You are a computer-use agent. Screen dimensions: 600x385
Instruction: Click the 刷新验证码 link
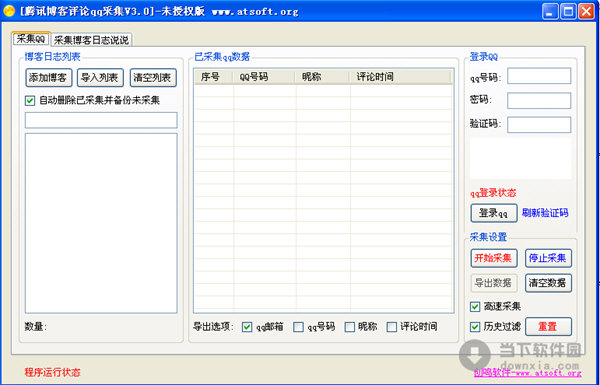pyautogui.click(x=545, y=213)
